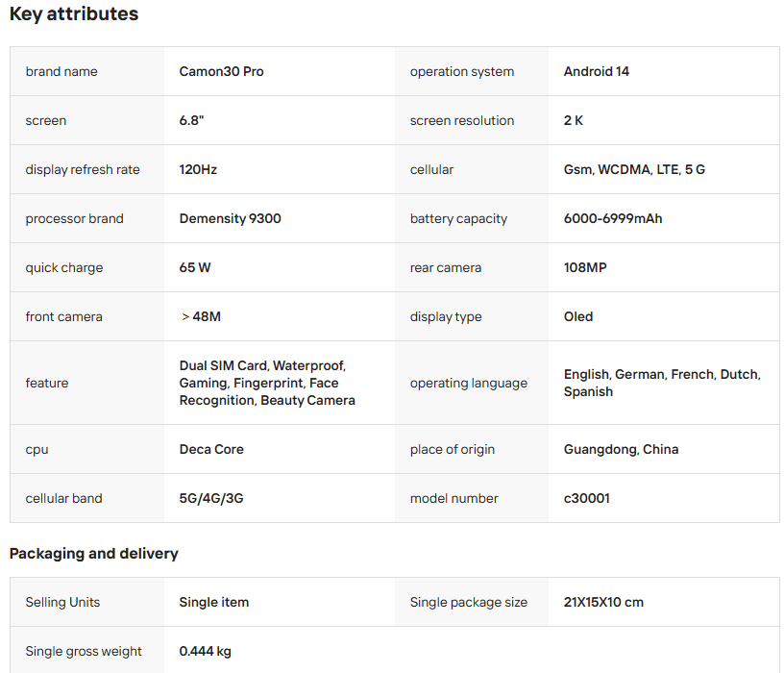784x673 pixels.
Task: Select the Oled display type value
Action: pyautogui.click(x=577, y=317)
